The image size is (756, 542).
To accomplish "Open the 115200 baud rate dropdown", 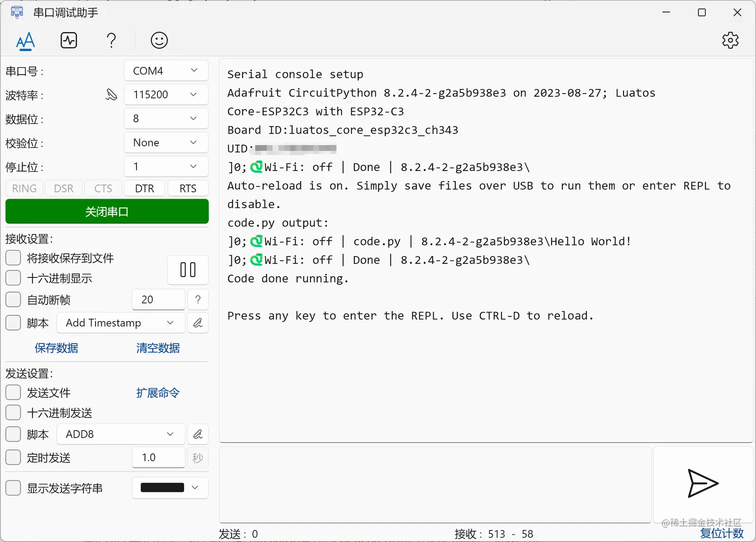I will [166, 94].
